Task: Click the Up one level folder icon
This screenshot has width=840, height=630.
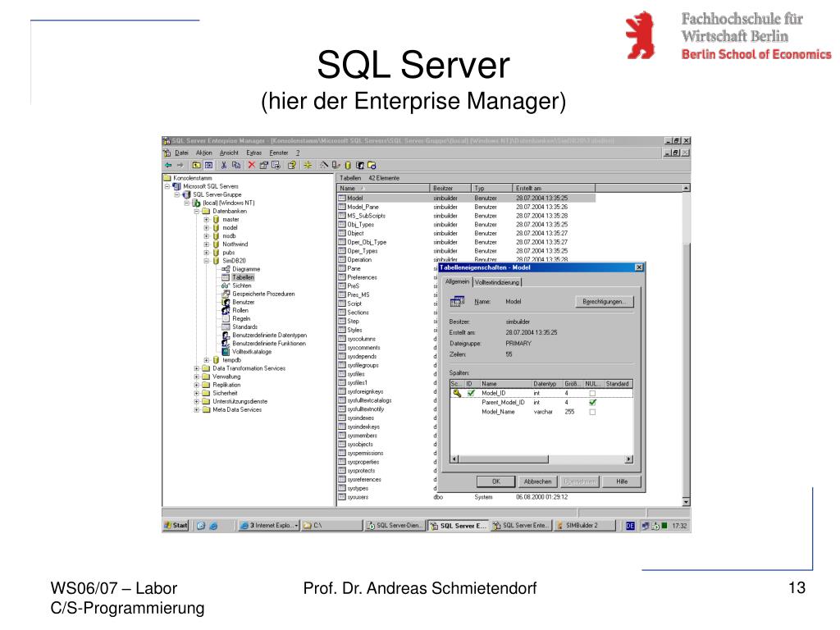Action: [197, 165]
